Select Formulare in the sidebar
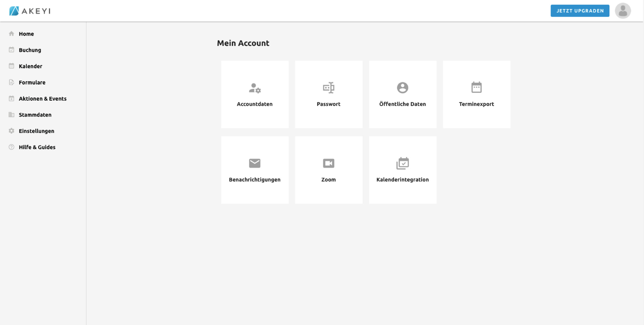The image size is (644, 325). (32, 82)
